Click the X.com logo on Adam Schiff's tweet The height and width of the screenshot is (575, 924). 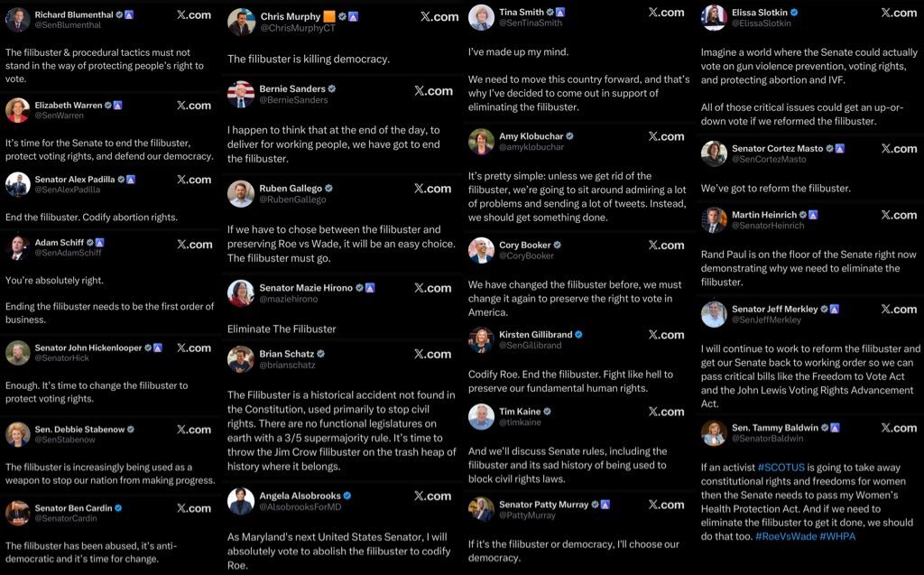tap(194, 245)
